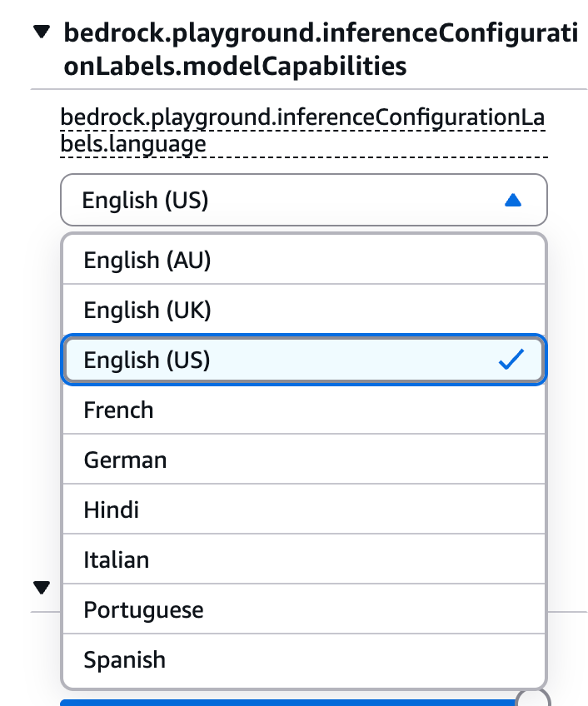
Task: Select the Spanish option
Action: coord(125,659)
